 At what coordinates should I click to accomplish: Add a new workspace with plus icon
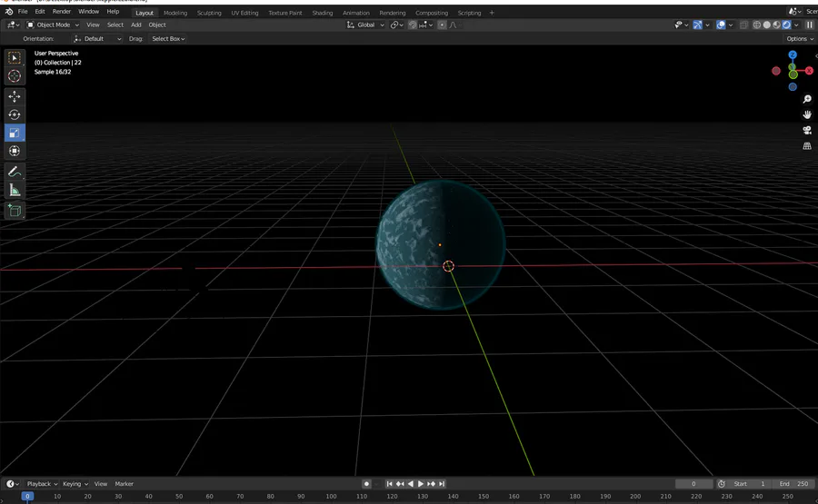[492, 13]
